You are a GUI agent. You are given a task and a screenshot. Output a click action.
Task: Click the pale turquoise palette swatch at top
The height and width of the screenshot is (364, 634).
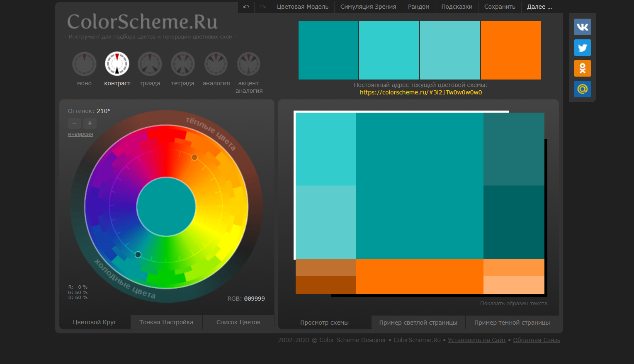450,50
